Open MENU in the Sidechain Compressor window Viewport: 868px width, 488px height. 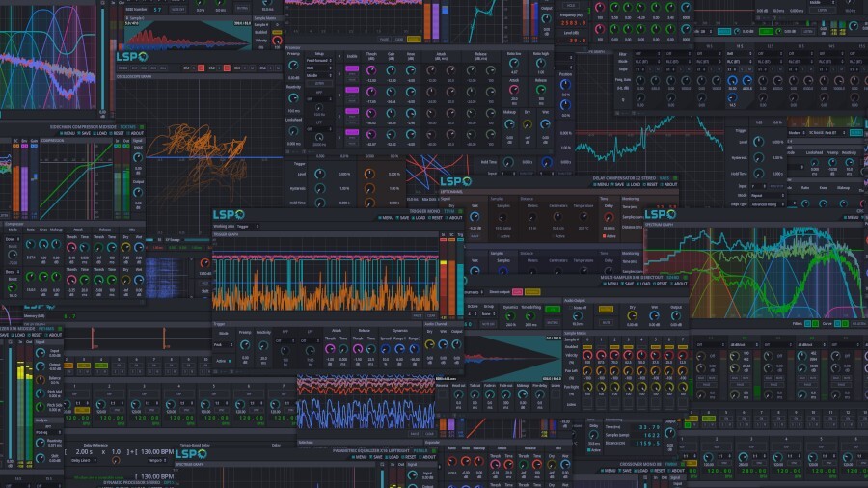tap(68, 133)
